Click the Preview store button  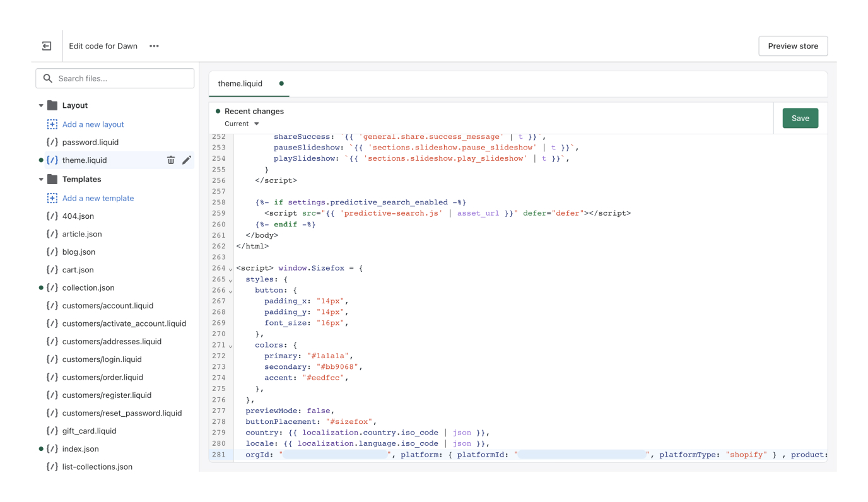point(793,46)
